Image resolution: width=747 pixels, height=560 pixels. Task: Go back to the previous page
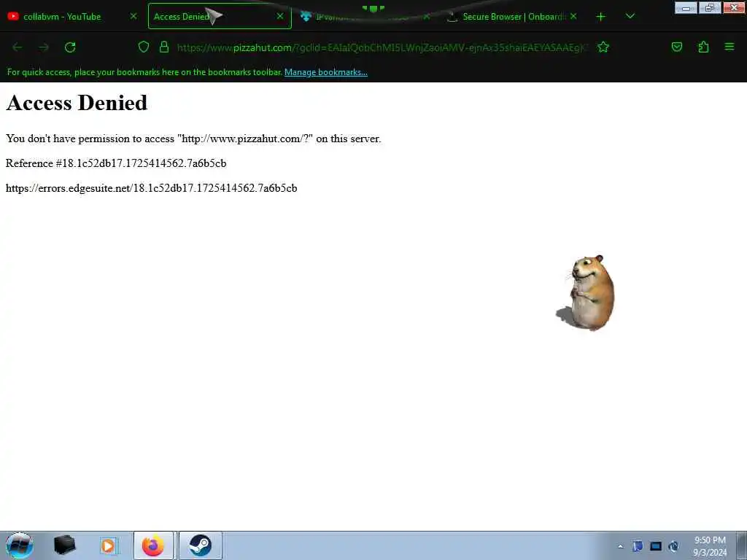tap(18, 47)
